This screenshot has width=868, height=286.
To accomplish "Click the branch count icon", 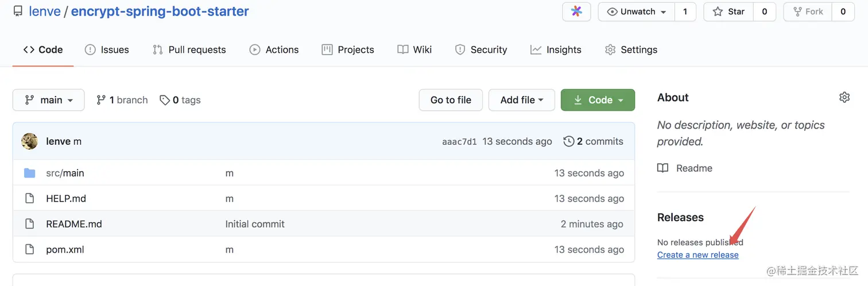I will pyautogui.click(x=101, y=100).
